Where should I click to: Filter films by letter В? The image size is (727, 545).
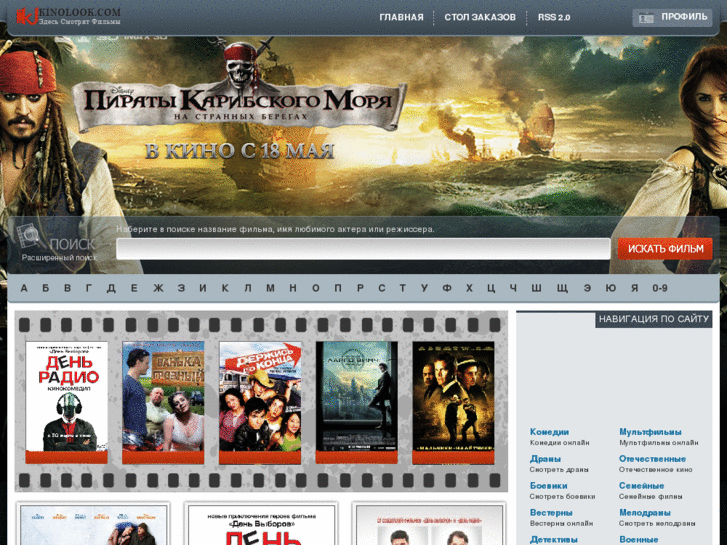tap(67, 289)
